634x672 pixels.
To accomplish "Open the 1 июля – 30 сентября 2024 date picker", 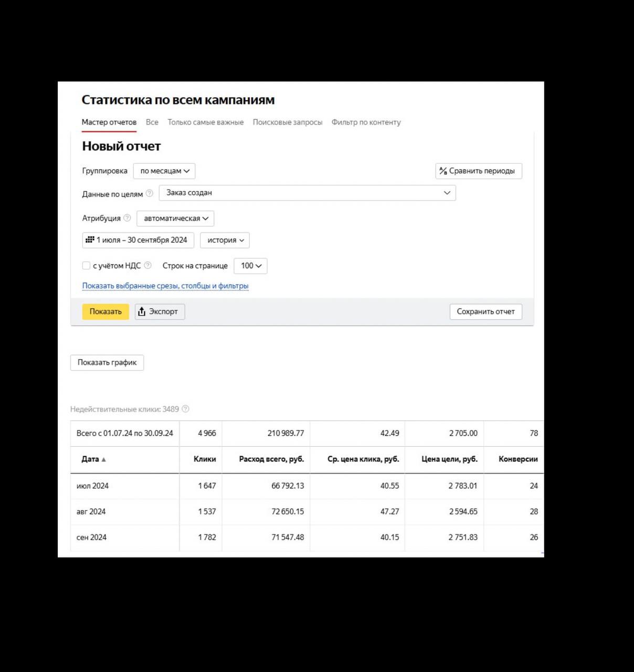I will click(138, 240).
